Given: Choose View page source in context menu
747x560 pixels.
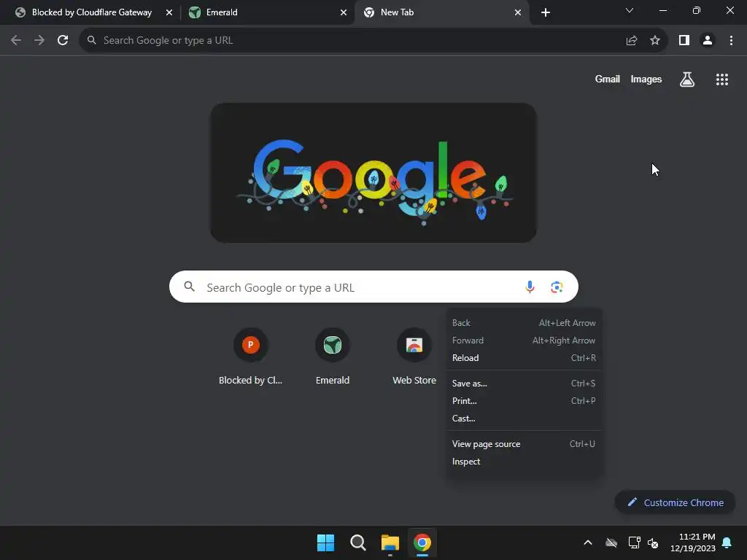Looking at the screenshot, I should (x=524, y=444).
